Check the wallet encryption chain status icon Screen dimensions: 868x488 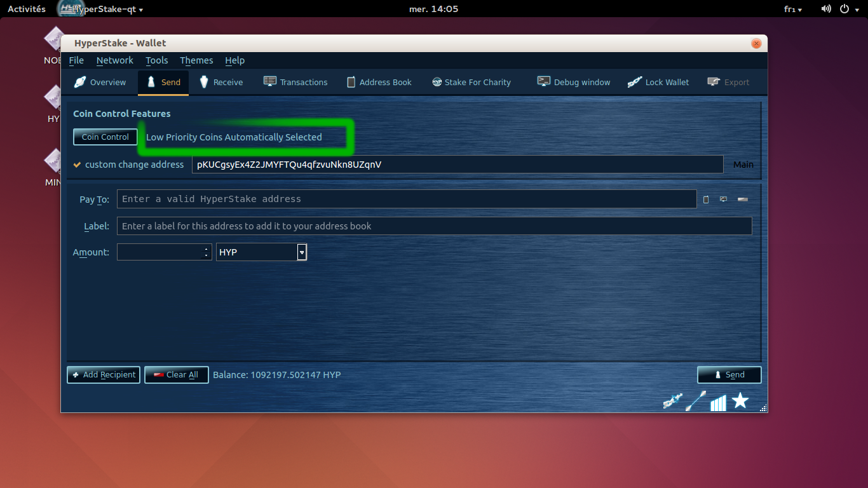672,401
